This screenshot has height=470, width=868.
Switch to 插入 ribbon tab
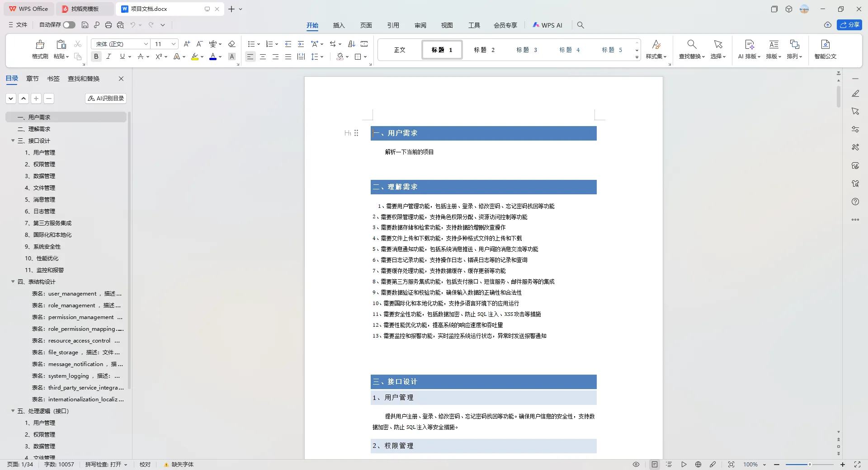pyautogui.click(x=339, y=25)
